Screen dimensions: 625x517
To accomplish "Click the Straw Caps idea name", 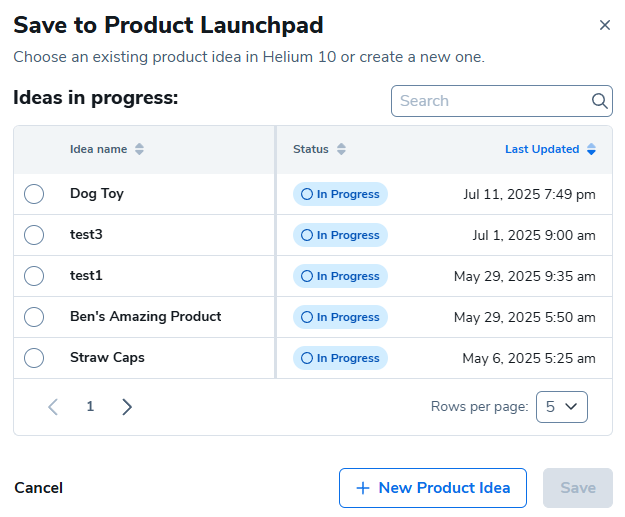I will (107, 357).
